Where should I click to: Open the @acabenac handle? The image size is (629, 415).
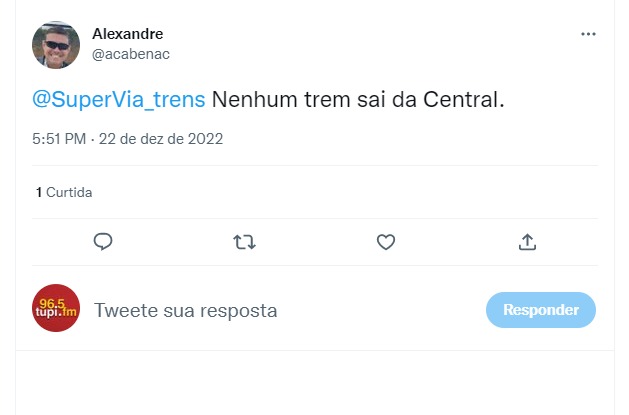pos(125,53)
